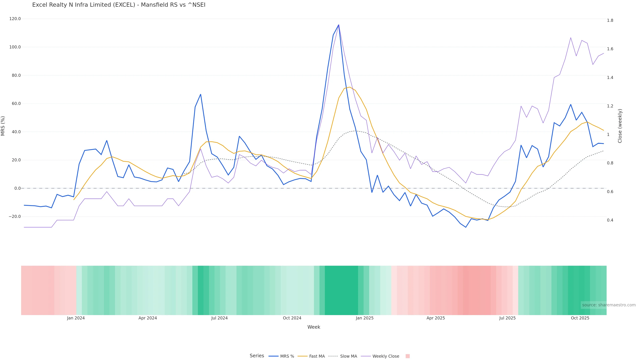Image resolution: width=644 pixels, height=362 pixels.
Task: Toggle the MRS % legend series
Action: 287,356
